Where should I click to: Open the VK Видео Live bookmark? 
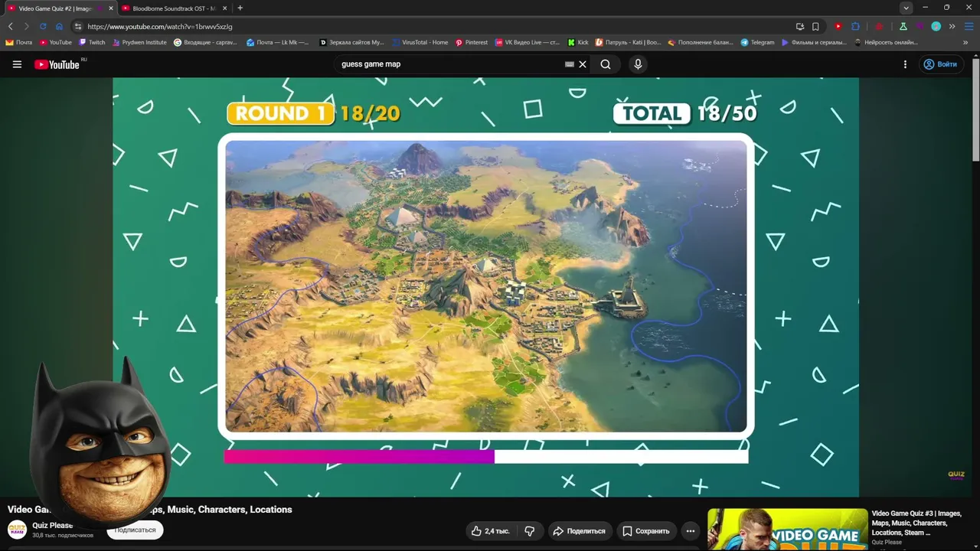point(528,43)
